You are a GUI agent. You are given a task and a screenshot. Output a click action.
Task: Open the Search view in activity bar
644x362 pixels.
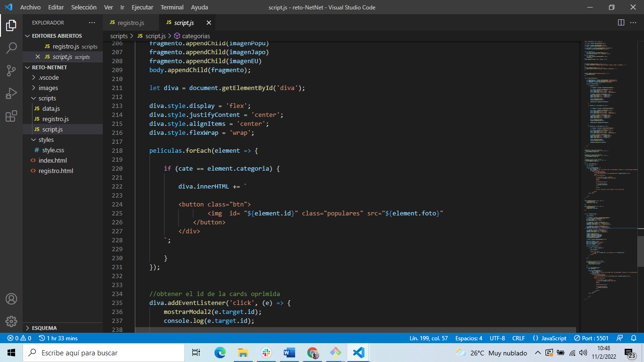click(x=11, y=48)
